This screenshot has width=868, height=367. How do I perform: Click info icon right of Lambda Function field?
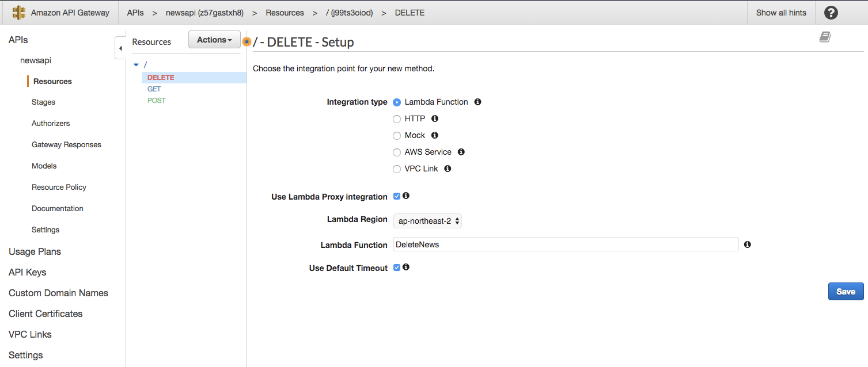tap(748, 244)
